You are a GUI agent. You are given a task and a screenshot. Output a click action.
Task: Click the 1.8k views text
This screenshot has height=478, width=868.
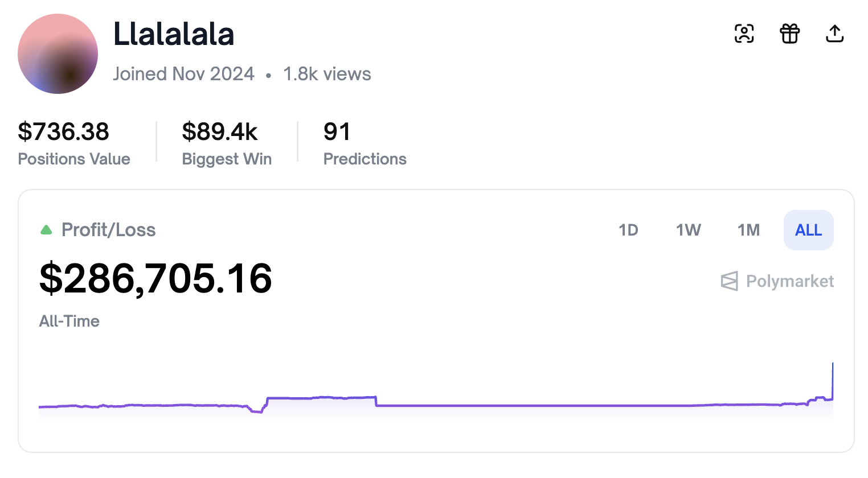327,74
